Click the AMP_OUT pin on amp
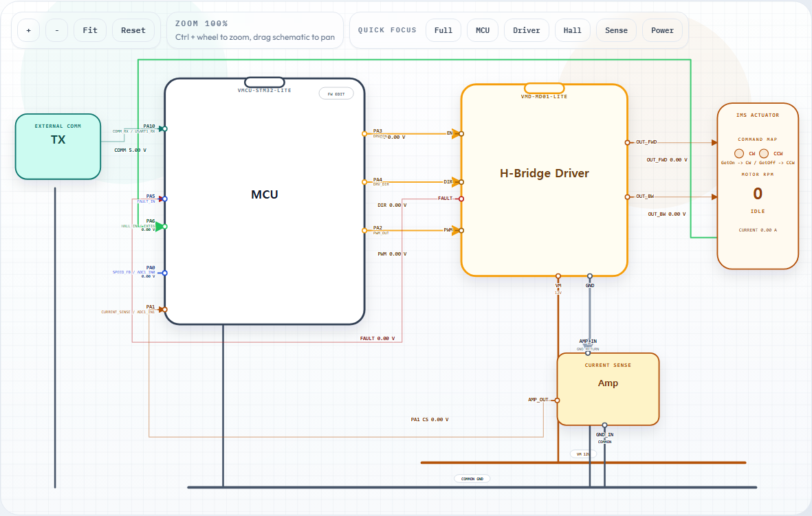 [557, 400]
